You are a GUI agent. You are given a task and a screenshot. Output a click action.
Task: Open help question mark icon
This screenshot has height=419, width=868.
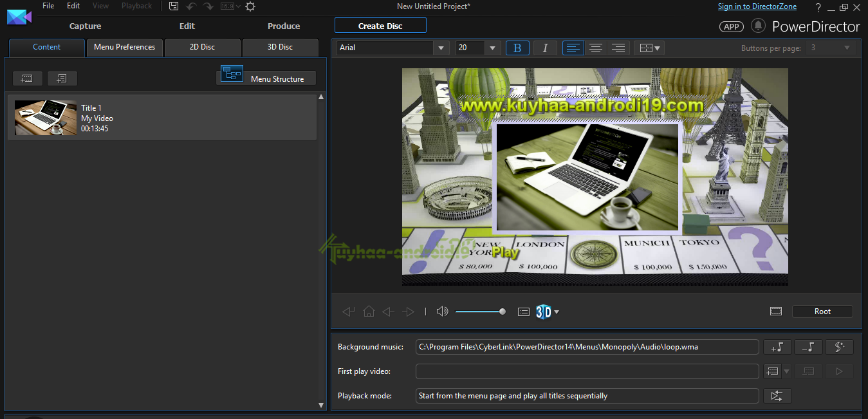click(x=818, y=7)
